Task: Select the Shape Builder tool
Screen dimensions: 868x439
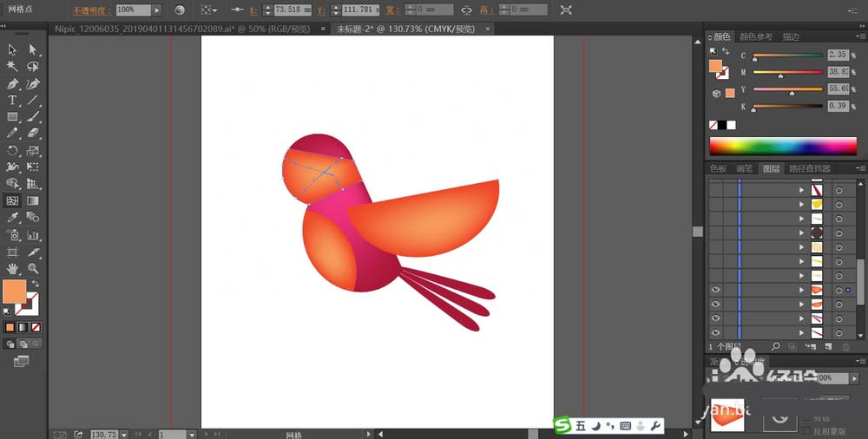Action: coord(12,183)
